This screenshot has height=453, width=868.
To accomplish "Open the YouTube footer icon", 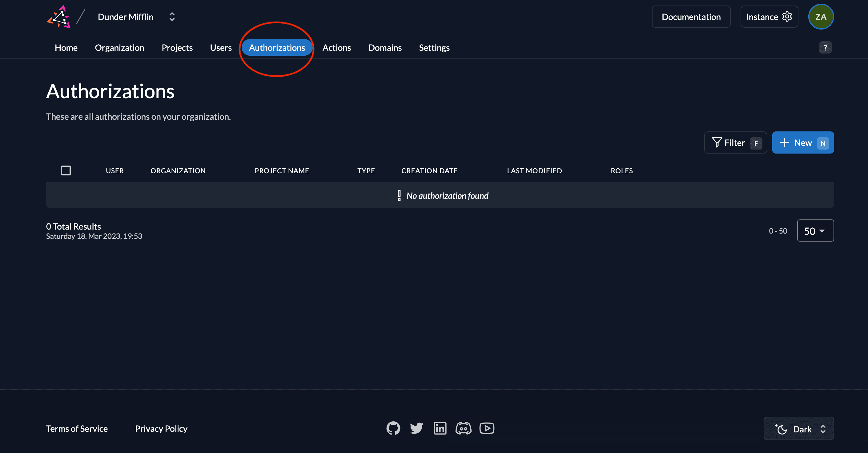I will point(487,428).
